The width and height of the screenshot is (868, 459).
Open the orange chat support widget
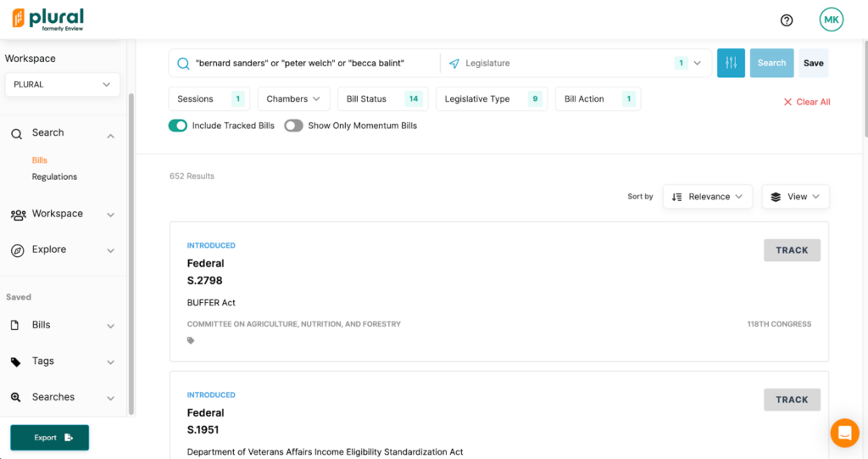(844, 433)
